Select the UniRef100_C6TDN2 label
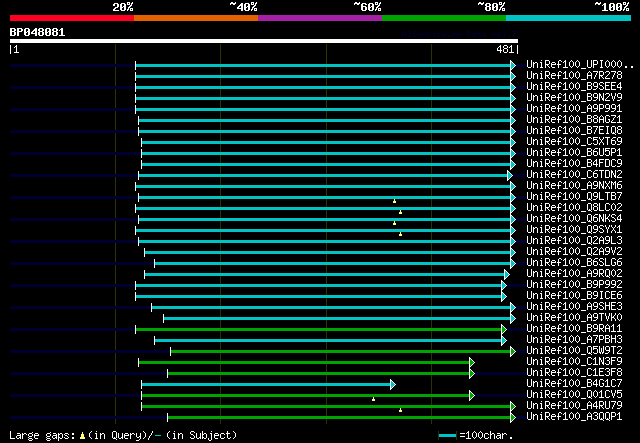Image resolution: width=640 pixels, height=443 pixels. [x=574, y=175]
